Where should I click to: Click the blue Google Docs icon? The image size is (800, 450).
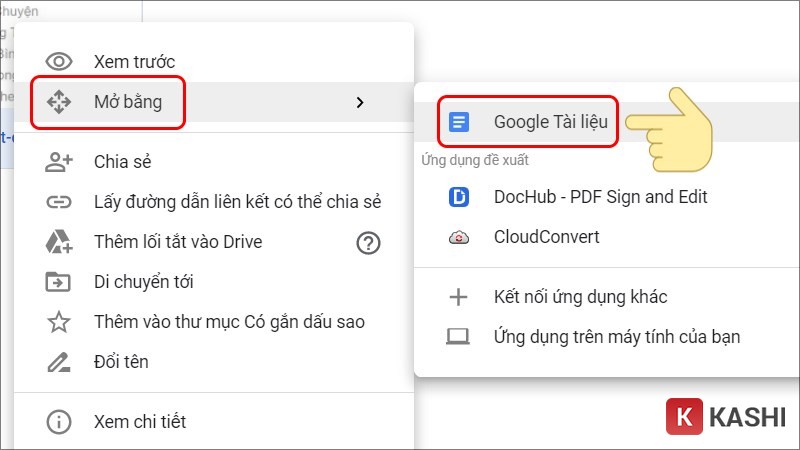coord(459,122)
